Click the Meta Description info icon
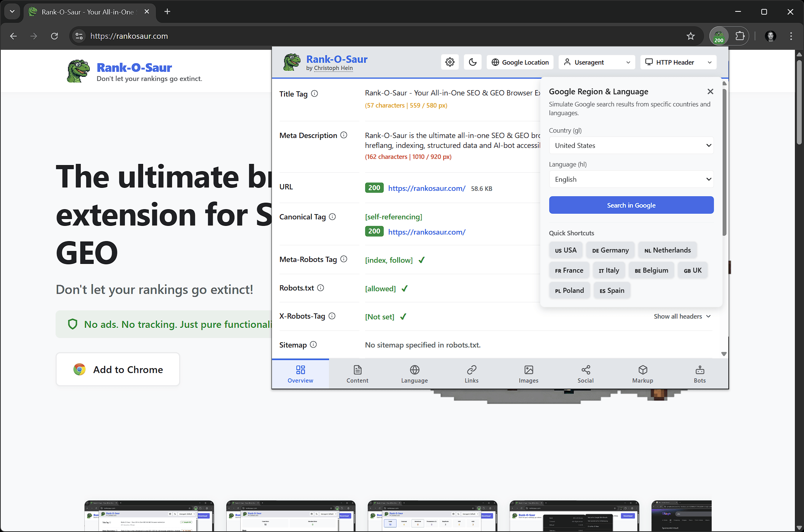 344,135
